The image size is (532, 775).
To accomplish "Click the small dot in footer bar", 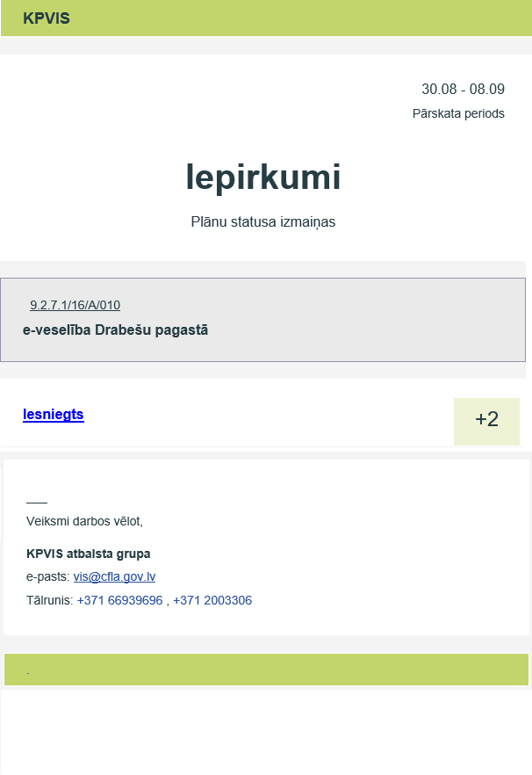I will [28, 673].
